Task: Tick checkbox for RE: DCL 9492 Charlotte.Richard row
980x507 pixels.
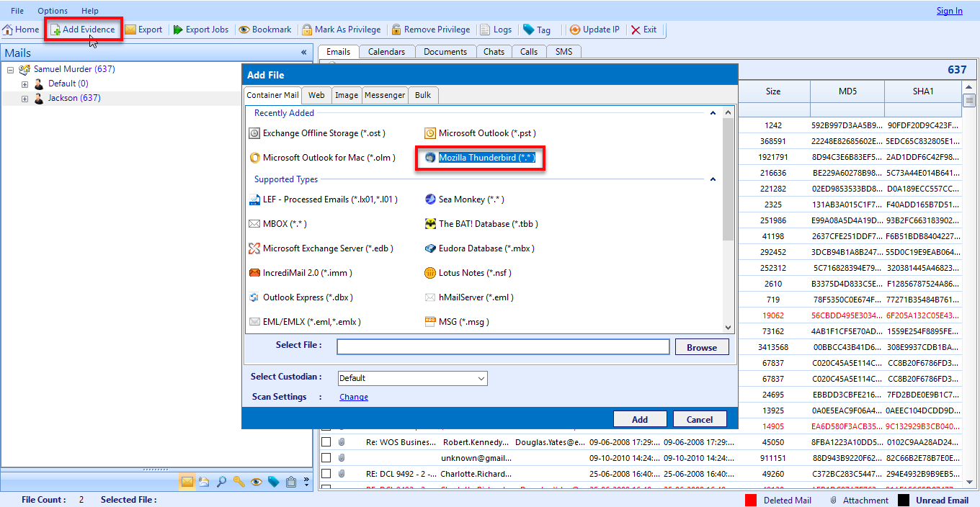Action: (326, 473)
